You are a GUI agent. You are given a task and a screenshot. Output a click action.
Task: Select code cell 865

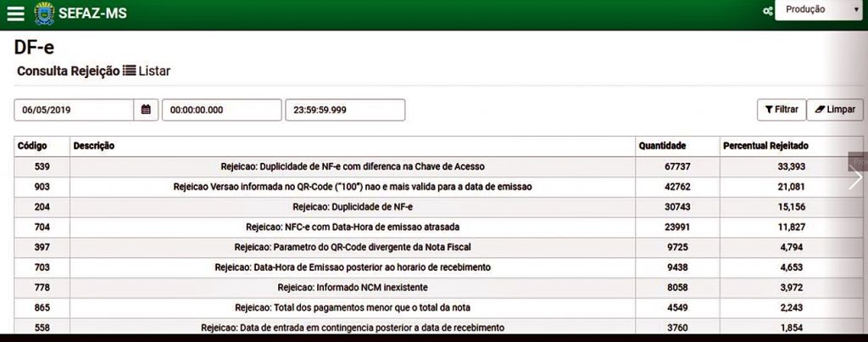point(42,308)
